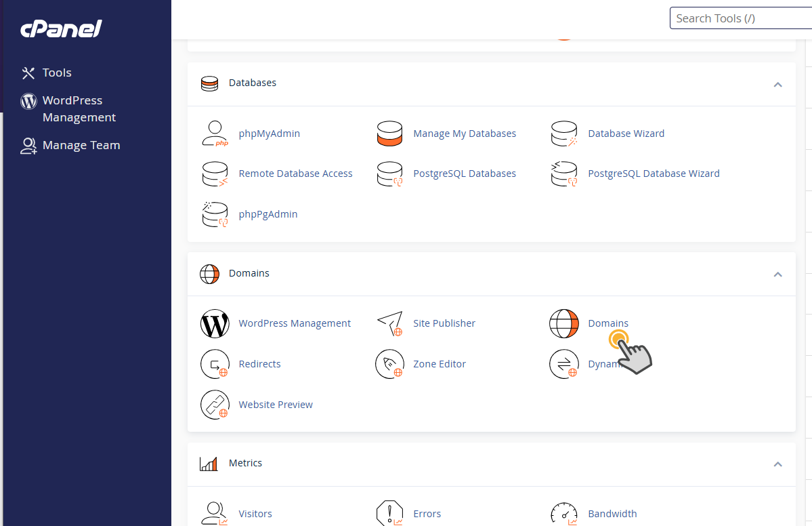The height and width of the screenshot is (526, 812).
Task: Open the PostgreSQL Database Wizard link
Action: (x=654, y=174)
